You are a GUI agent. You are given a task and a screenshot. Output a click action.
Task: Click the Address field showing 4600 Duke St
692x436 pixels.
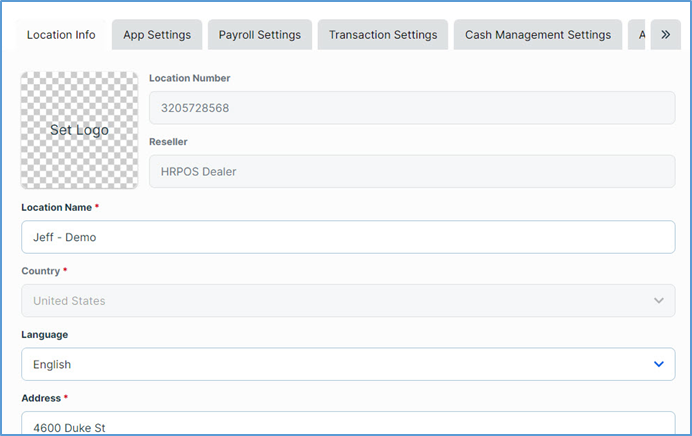(347, 426)
